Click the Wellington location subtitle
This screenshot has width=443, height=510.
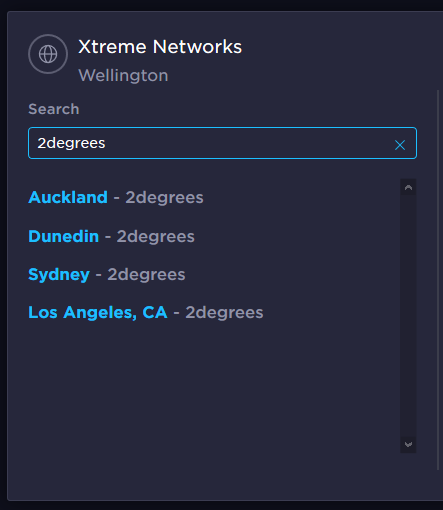pos(123,75)
